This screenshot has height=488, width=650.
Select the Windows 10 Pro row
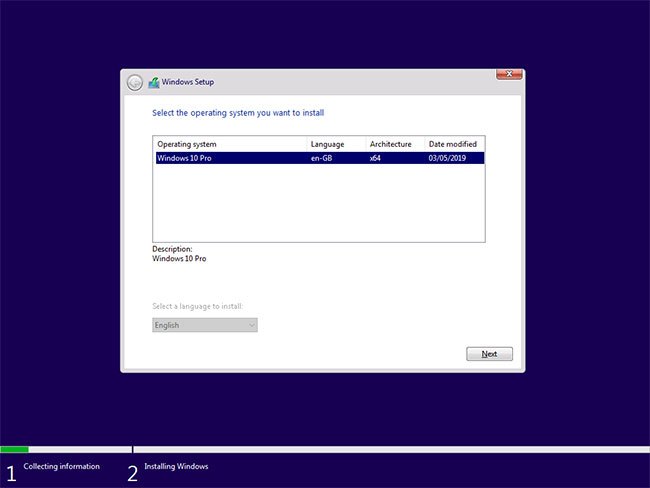pyautogui.click(x=320, y=158)
